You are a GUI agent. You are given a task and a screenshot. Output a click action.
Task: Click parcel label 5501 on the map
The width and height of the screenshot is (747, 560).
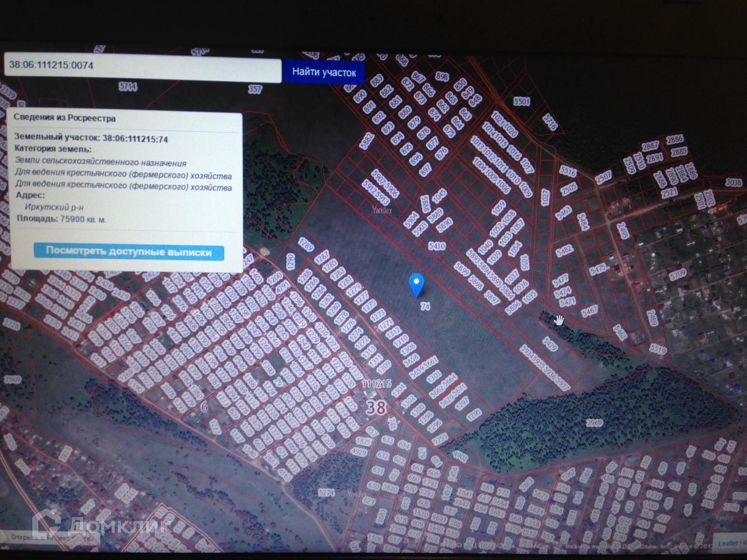[521, 101]
